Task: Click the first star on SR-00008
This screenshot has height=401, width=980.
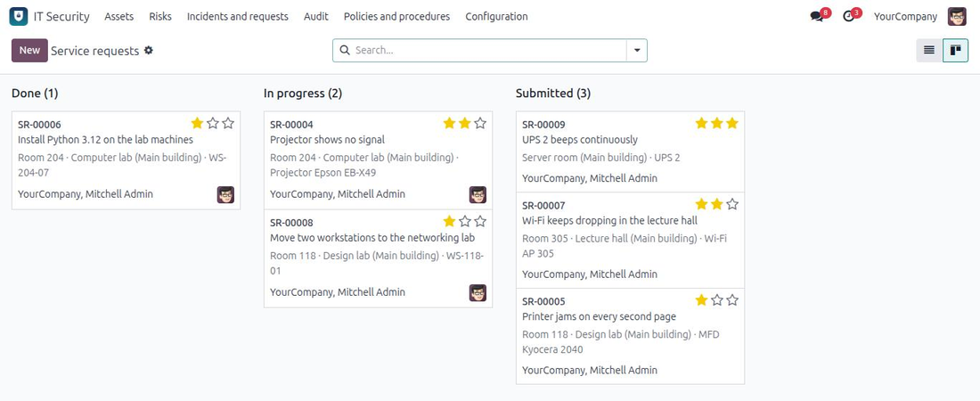Action: (x=449, y=221)
